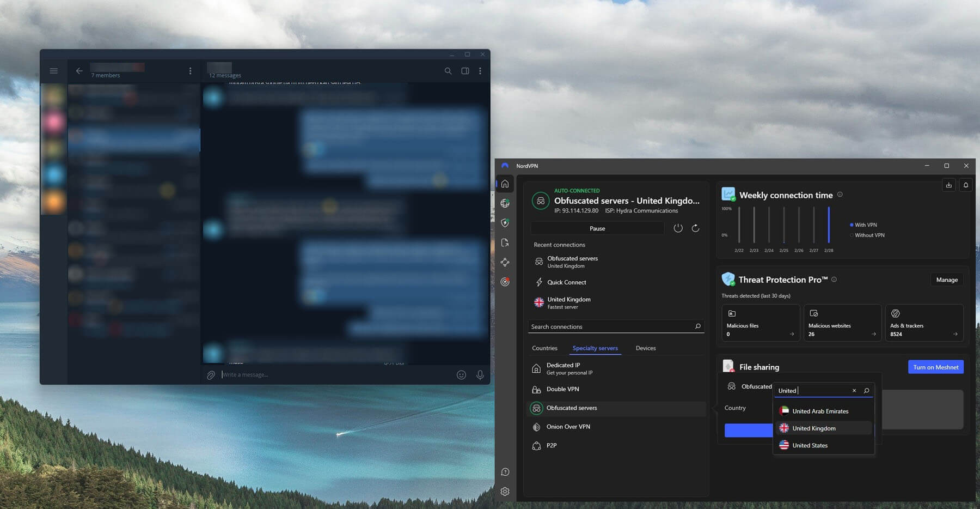Select United Kingdom from the country list

pyautogui.click(x=813, y=428)
